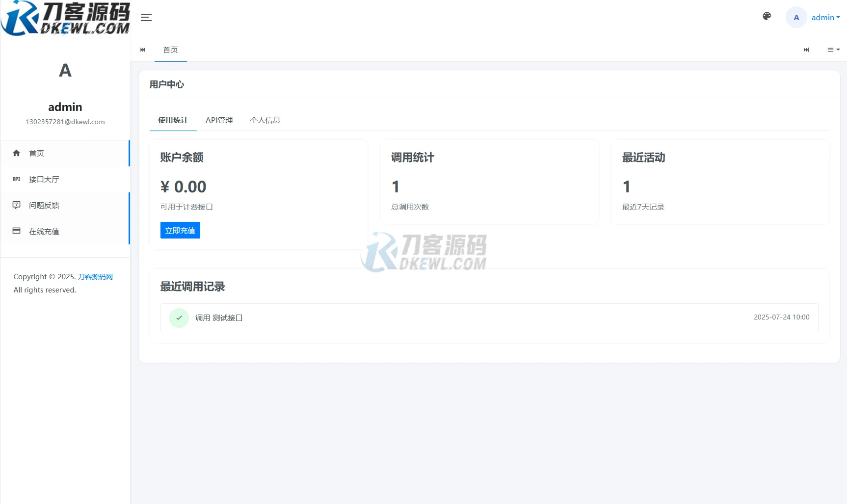The height and width of the screenshot is (504, 847).
Task: Open 接口大厅 via its API sidebar icon
Action: pyautogui.click(x=16, y=179)
